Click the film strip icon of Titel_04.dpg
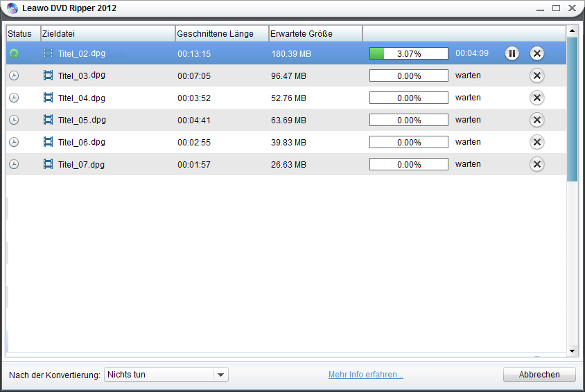 (48, 98)
